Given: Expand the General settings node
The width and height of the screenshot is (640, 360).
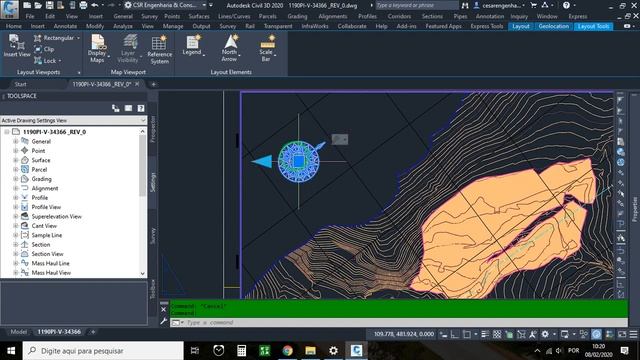Looking at the screenshot, I should pyautogui.click(x=16, y=141).
